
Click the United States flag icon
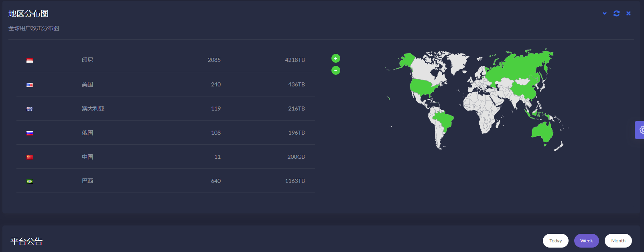pyautogui.click(x=30, y=85)
